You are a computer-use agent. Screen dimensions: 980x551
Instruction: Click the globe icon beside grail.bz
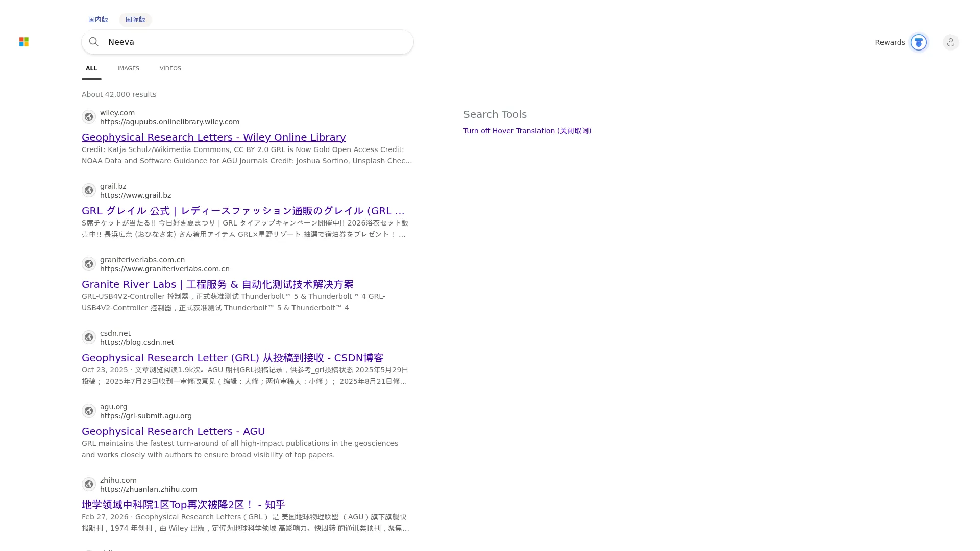tap(89, 190)
